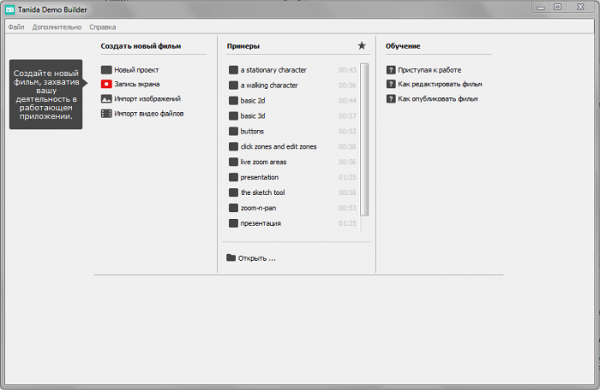The image size is (600, 390).
Task: Click the red Запись экрана record icon
Action: pyautogui.click(x=106, y=84)
